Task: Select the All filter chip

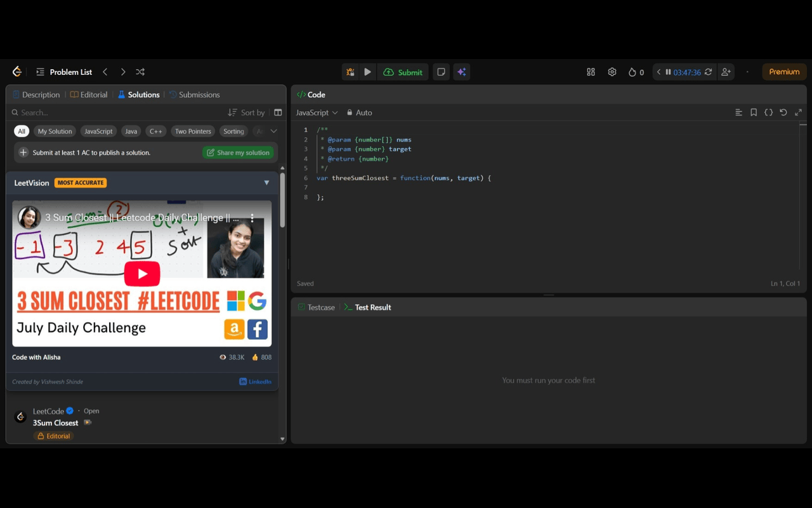Action: (x=22, y=131)
